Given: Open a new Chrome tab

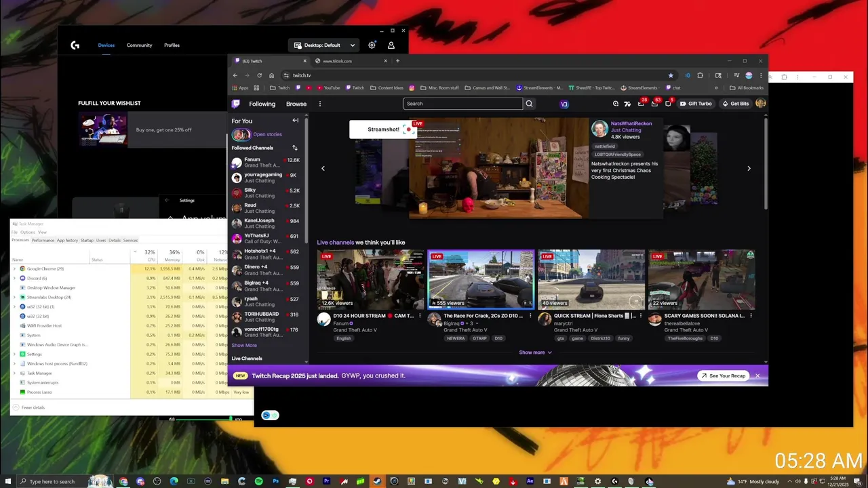Looking at the screenshot, I should coord(397,61).
